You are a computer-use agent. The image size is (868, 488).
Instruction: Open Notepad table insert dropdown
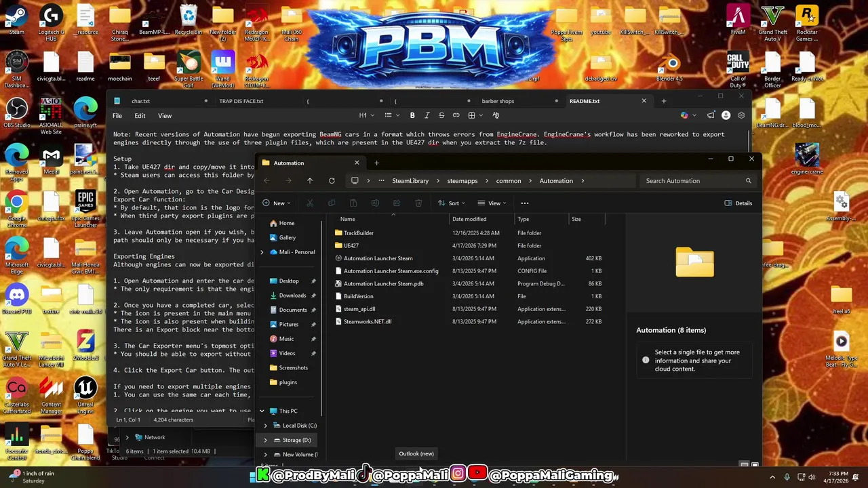475,115
